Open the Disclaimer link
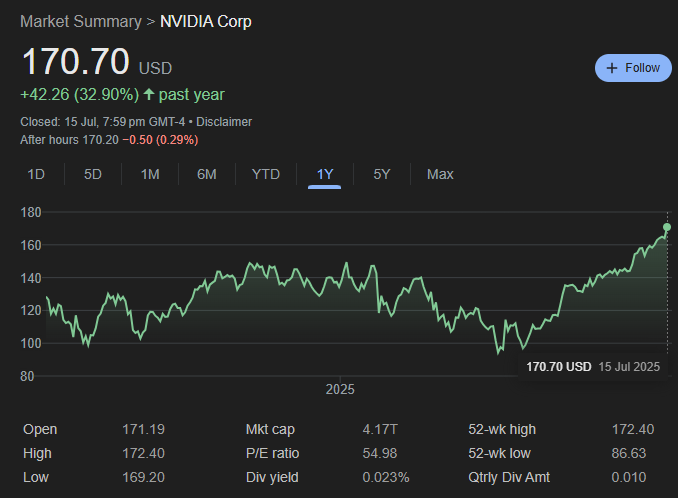The height and width of the screenshot is (498, 678). [x=224, y=122]
